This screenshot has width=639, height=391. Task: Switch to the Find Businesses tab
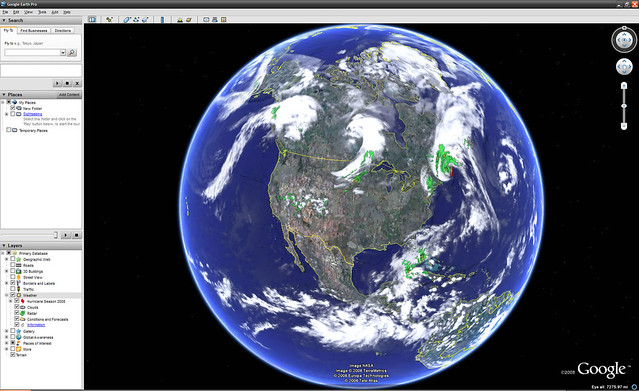[x=34, y=31]
